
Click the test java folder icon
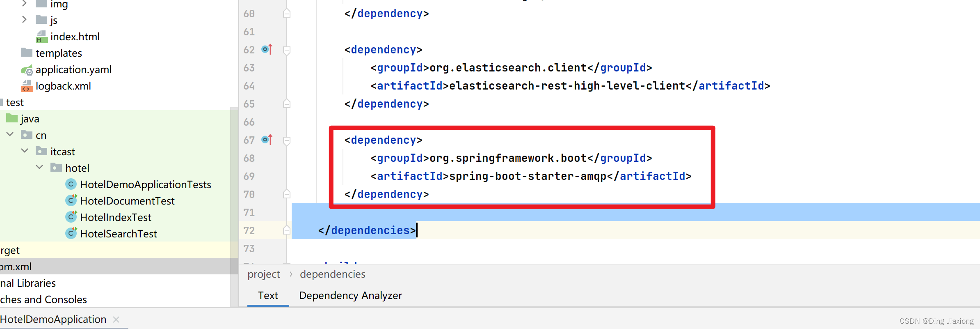pyautogui.click(x=12, y=118)
